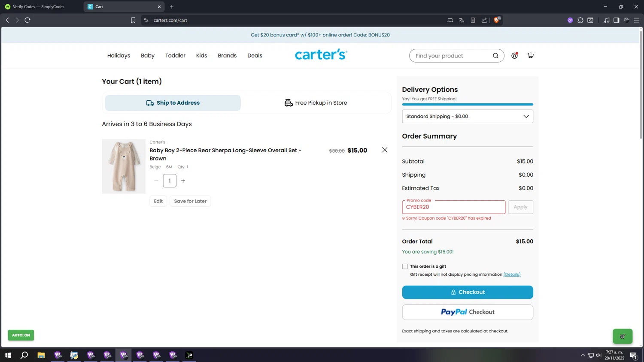Viewport: 644px width, 362px height.
Task: Click the site information icon beside URL
Action: click(146, 20)
